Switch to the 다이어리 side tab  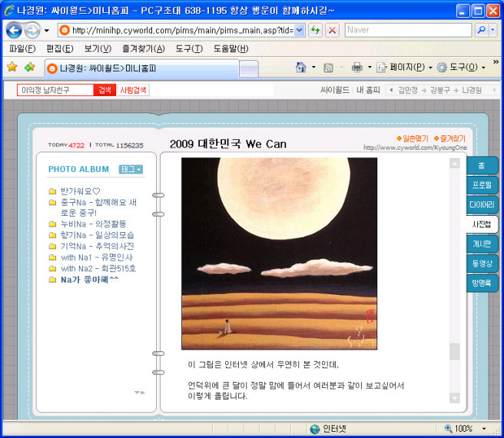tap(482, 205)
